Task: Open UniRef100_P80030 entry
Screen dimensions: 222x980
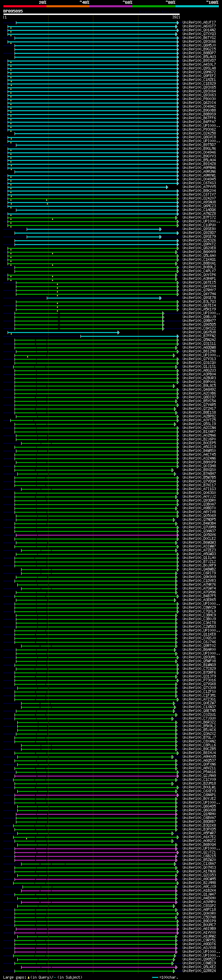Action: point(199,99)
